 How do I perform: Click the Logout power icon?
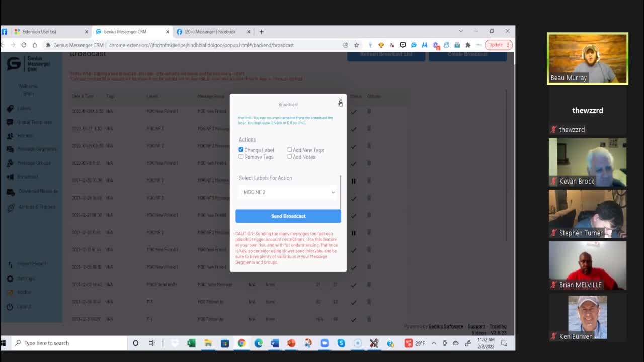pyautogui.click(x=10, y=306)
